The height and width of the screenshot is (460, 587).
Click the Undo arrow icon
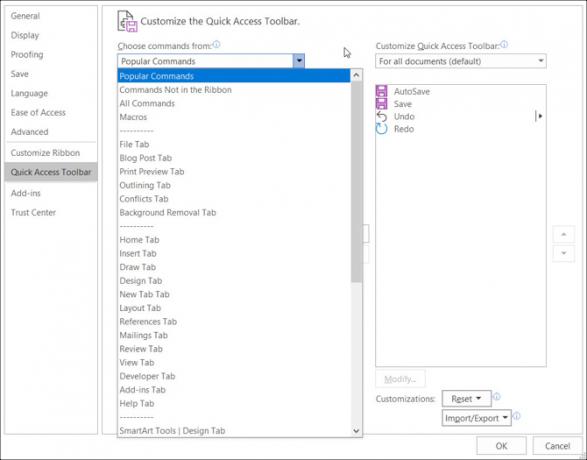click(381, 116)
